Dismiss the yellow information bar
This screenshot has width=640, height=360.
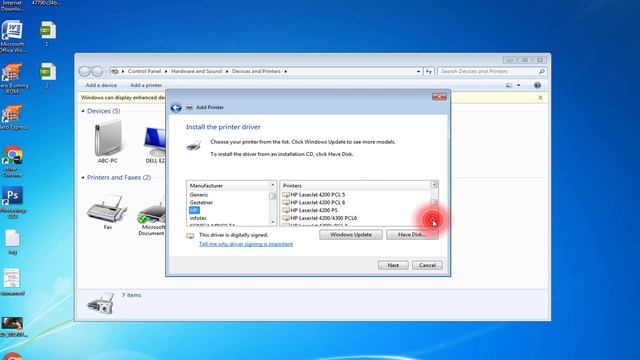[x=540, y=98]
